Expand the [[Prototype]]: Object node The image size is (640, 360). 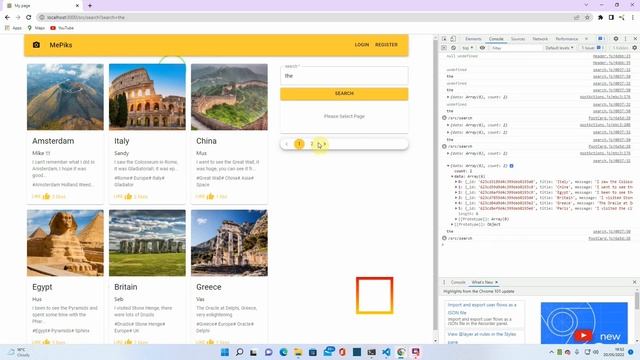click(452, 224)
